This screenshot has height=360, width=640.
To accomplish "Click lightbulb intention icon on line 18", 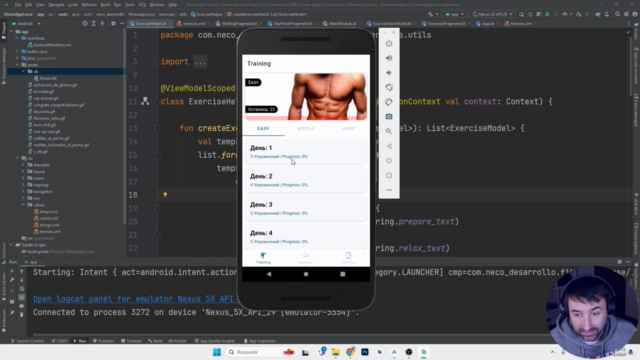I will click(x=165, y=195).
